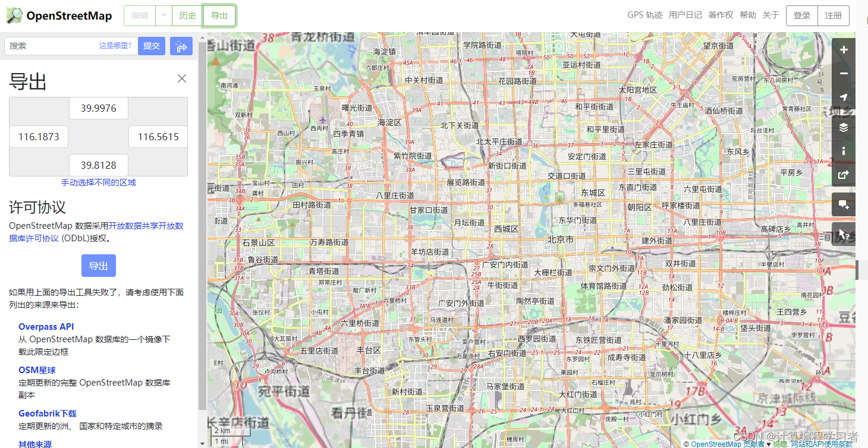Open the map layers panel
Screen dimensions: 868x448
click(844, 127)
